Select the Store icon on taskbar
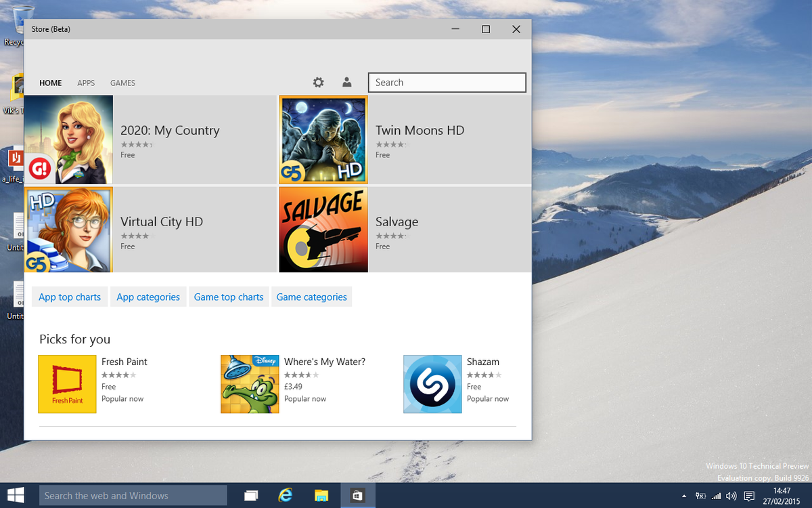812x508 pixels. [x=357, y=496]
